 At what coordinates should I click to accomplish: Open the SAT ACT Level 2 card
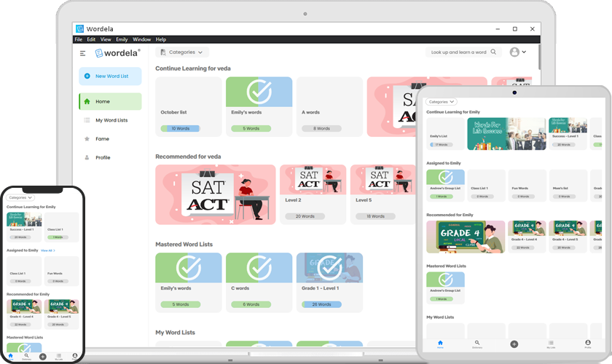[313, 194]
